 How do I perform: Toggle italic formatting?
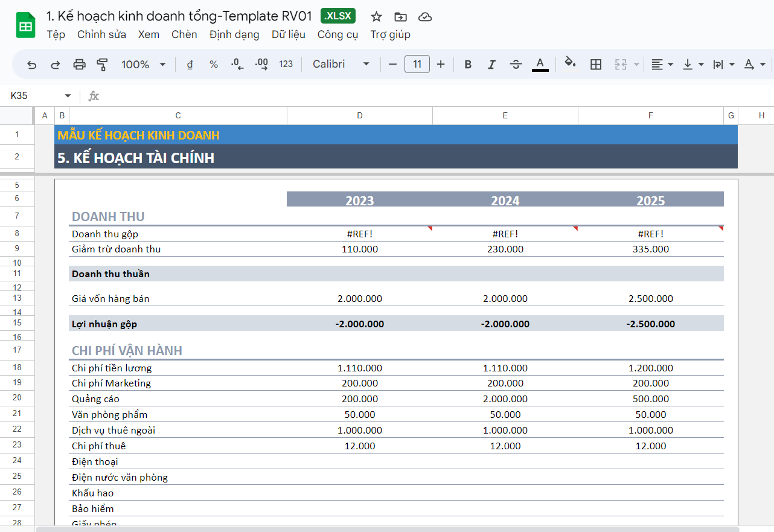(491, 64)
